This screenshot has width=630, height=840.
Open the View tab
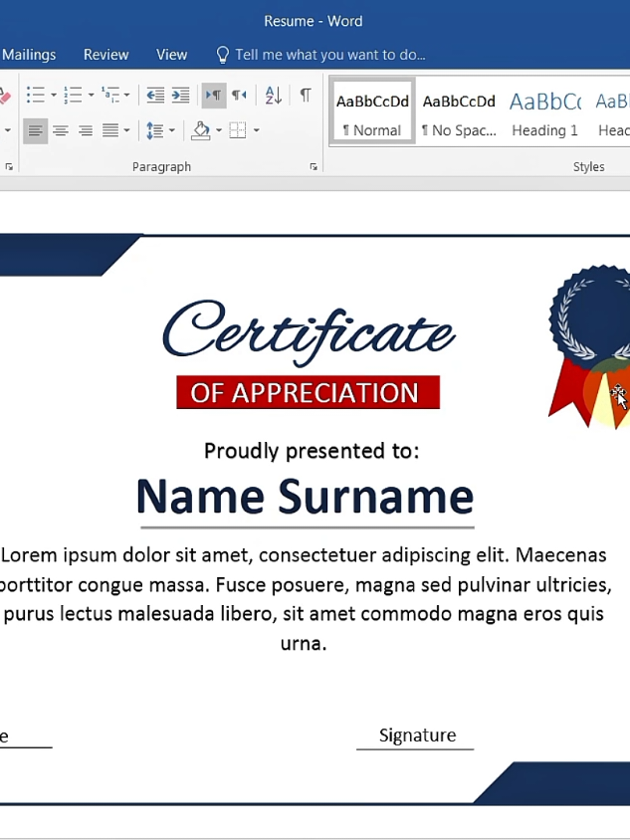pos(172,55)
